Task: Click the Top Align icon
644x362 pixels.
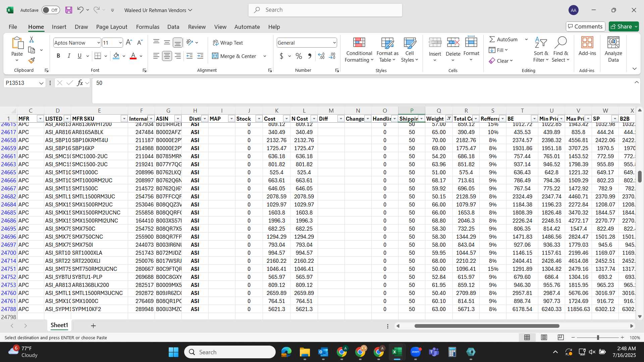Action: coord(156,43)
